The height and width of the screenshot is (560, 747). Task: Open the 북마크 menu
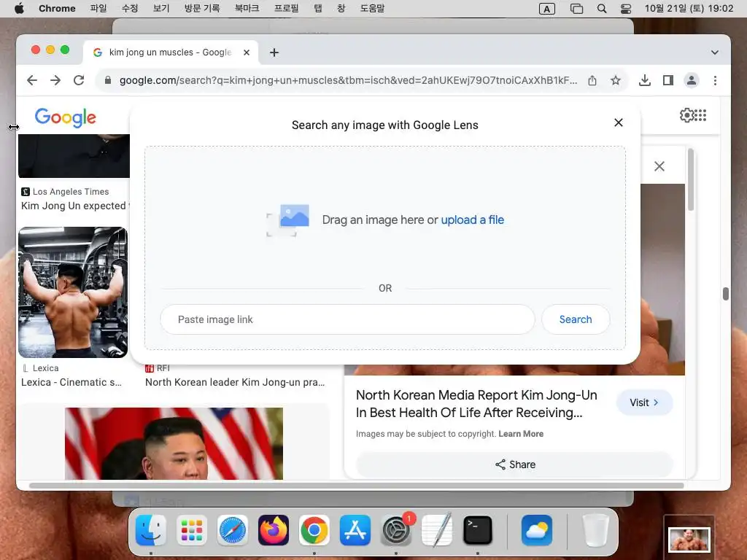(x=247, y=8)
